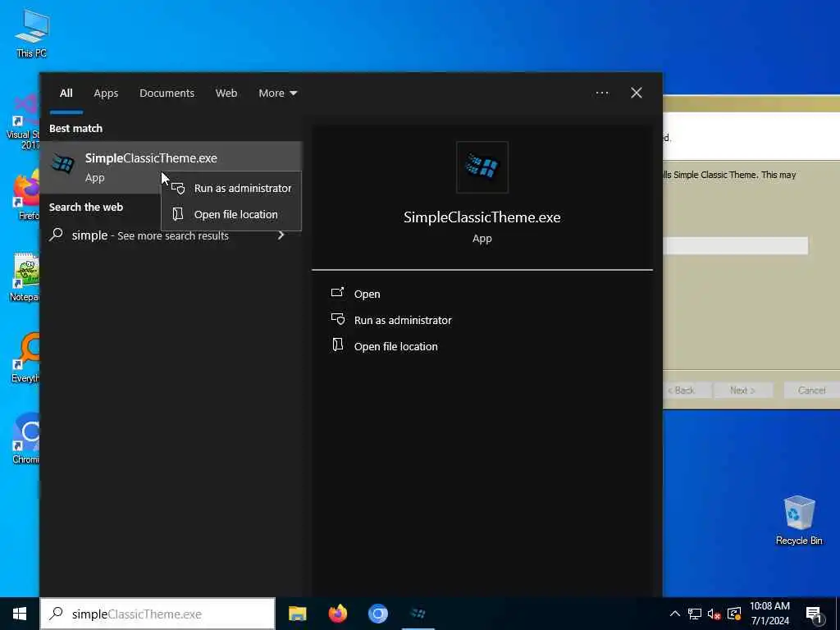Click Run as administrator in preview pane

click(403, 321)
